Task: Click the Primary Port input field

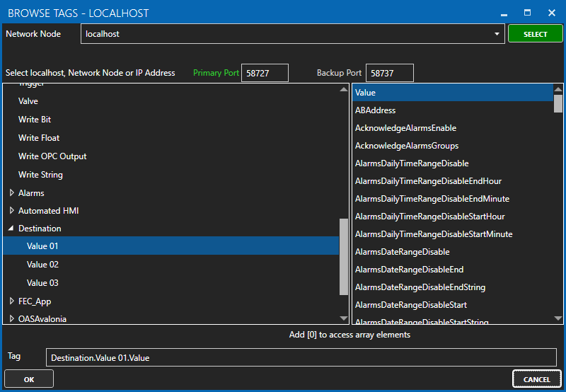Action: click(x=265, y=73)
